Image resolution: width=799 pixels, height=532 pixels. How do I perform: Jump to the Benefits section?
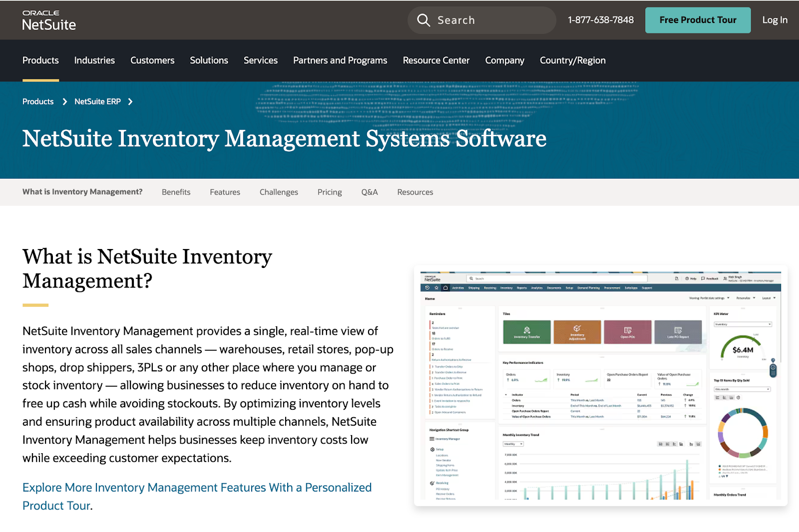pyautogui.click(x=176, y=192)
